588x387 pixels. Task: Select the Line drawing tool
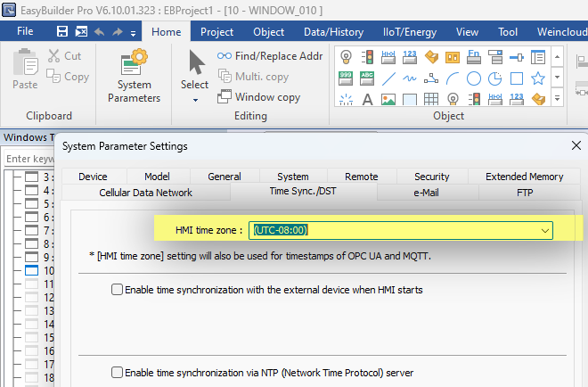388,78
